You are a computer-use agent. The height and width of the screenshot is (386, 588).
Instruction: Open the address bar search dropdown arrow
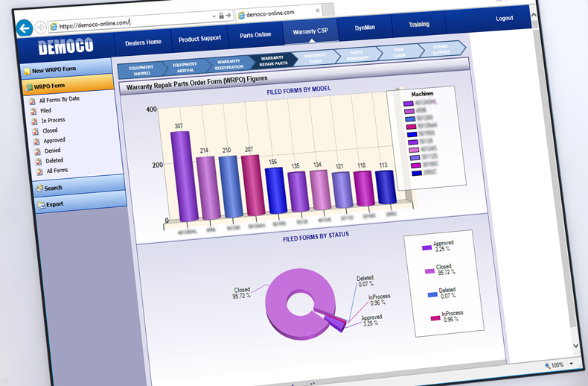click(213, 16)
